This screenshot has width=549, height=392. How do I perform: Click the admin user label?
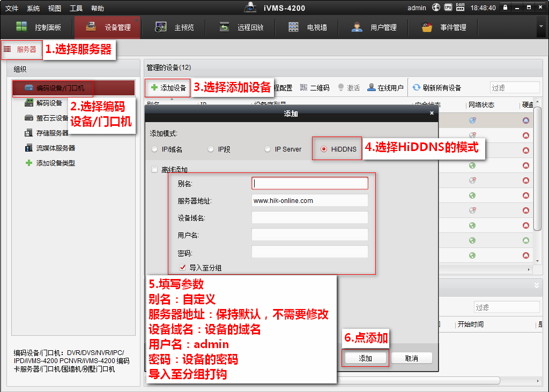coord(417,7)
